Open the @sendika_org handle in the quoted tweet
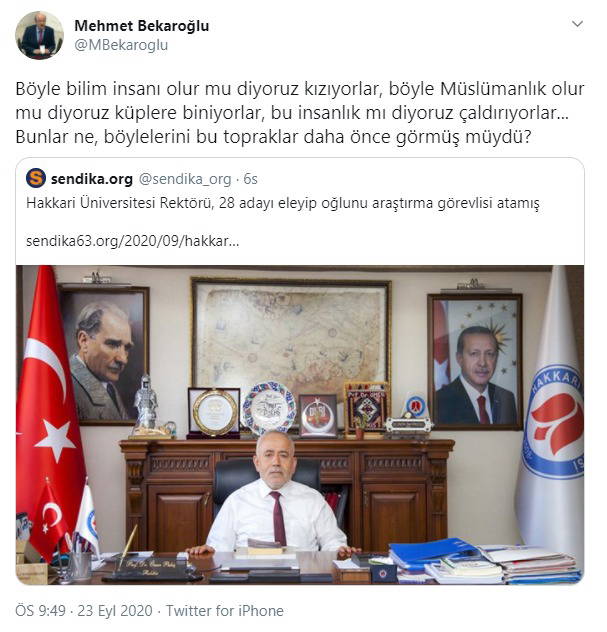The image size is (607, 632). 185,179
